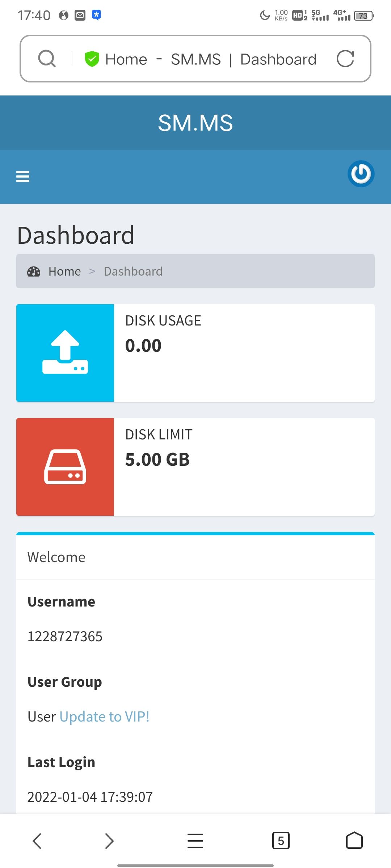
Task: Click the SM.MS site title header
Action: point(195,123)
